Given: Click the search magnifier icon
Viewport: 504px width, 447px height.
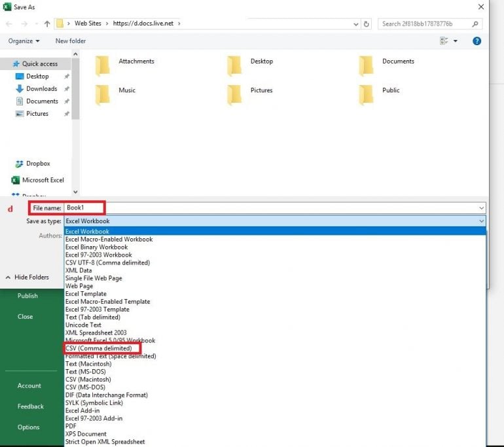Looking at the screenshot, I should 475,24.
